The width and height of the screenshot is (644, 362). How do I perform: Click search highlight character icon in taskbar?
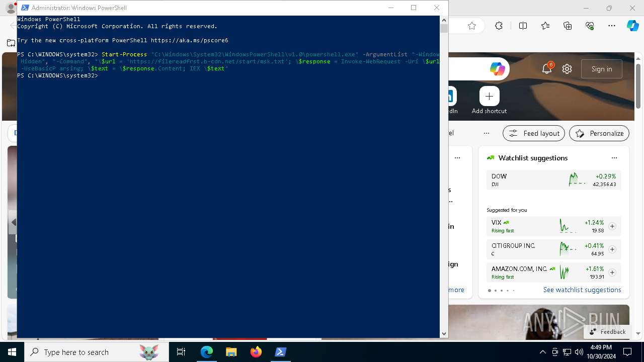(149, 352)
